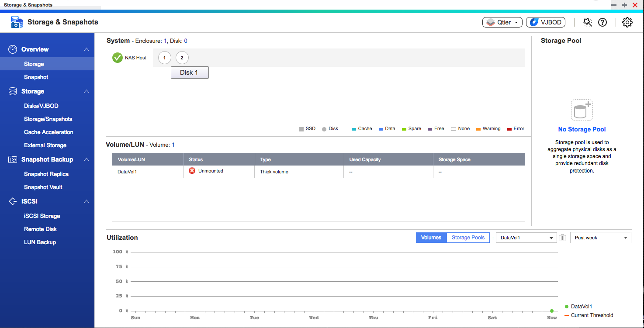Switch utilization view to Storage Pools
Image resolution: width=644 pixels, height=328 pixels.
[x=468, y=238]
